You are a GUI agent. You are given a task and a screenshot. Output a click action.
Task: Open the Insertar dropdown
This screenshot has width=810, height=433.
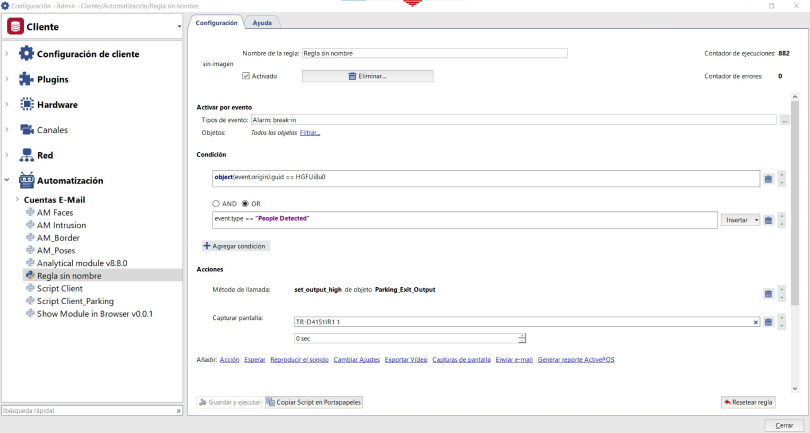740,218
